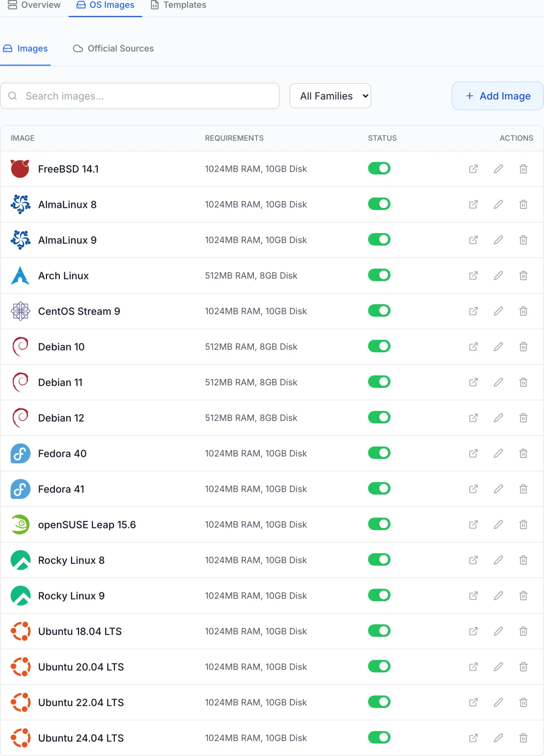The height and width of the screenshot is (756, 544).
Task: Switch to Official Sources sub-tab
Action: pyautogui.click(x=113, y=49)
